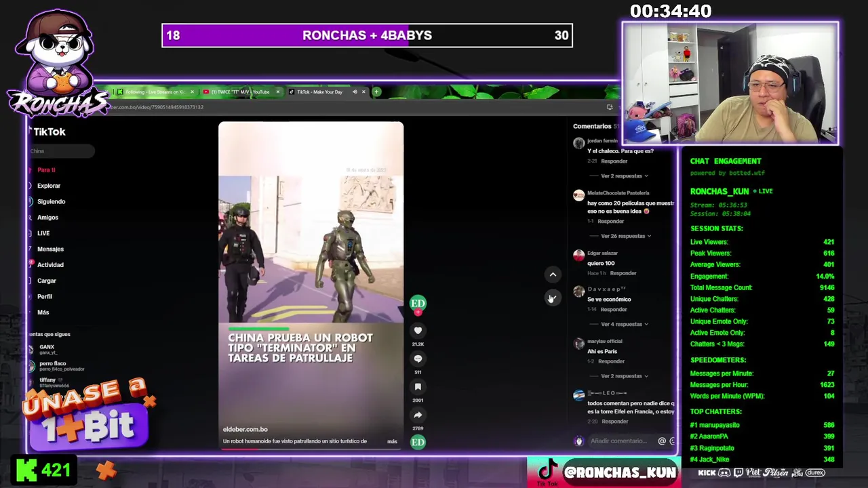Open a new browser tab with the plus

[376, 91]
